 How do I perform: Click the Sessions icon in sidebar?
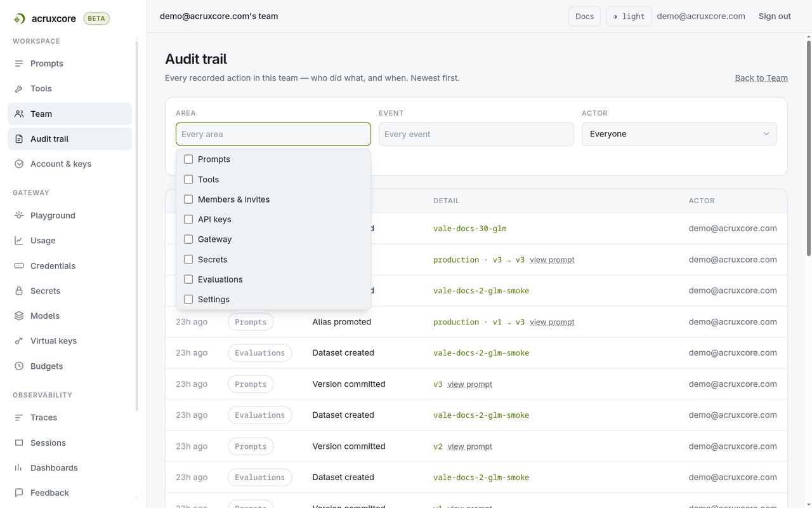pyautogui.click(x=19, y=443)
